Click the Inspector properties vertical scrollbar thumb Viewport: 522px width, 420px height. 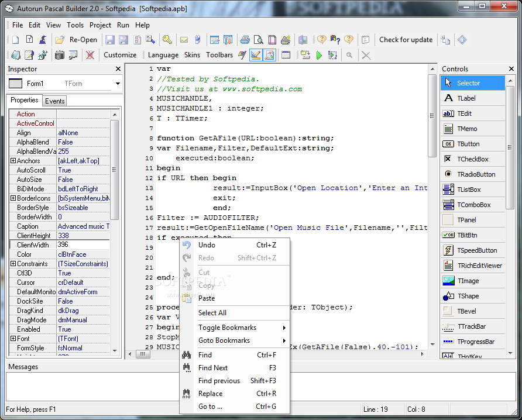click(x=115, y=170)
